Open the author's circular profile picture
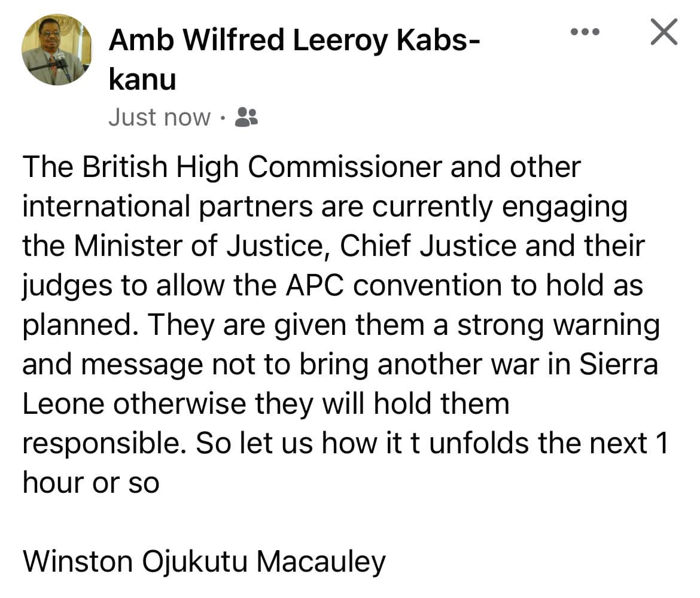This screenshot has width=700, height=598. click(57, 50)
